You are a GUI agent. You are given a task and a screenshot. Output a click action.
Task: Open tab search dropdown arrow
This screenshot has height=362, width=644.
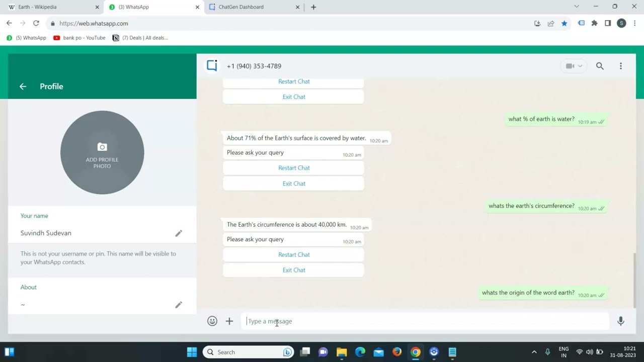point(577,7)
